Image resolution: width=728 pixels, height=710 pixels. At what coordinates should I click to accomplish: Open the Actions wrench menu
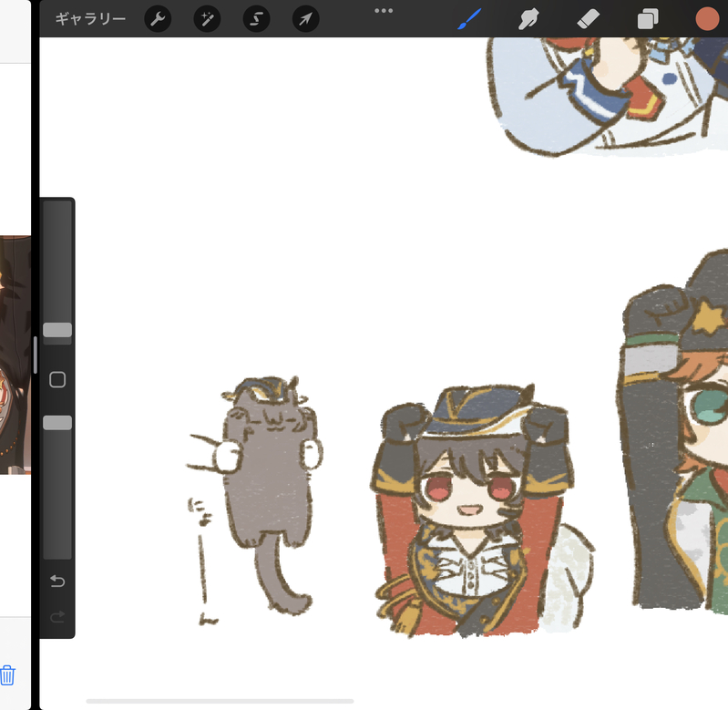pyautogui.click(x=158, y=19)
